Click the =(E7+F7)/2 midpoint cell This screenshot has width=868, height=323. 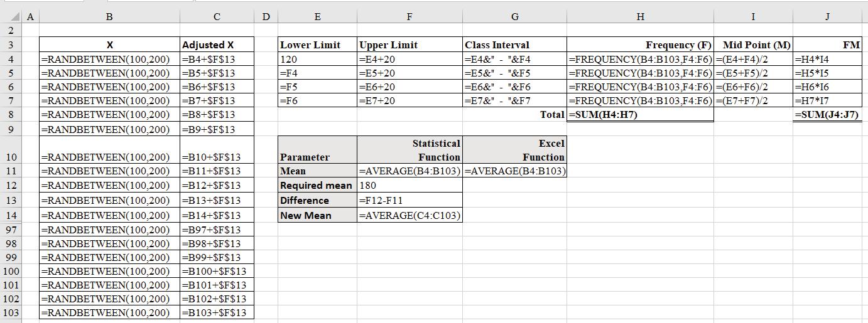[x=753, y=100]
